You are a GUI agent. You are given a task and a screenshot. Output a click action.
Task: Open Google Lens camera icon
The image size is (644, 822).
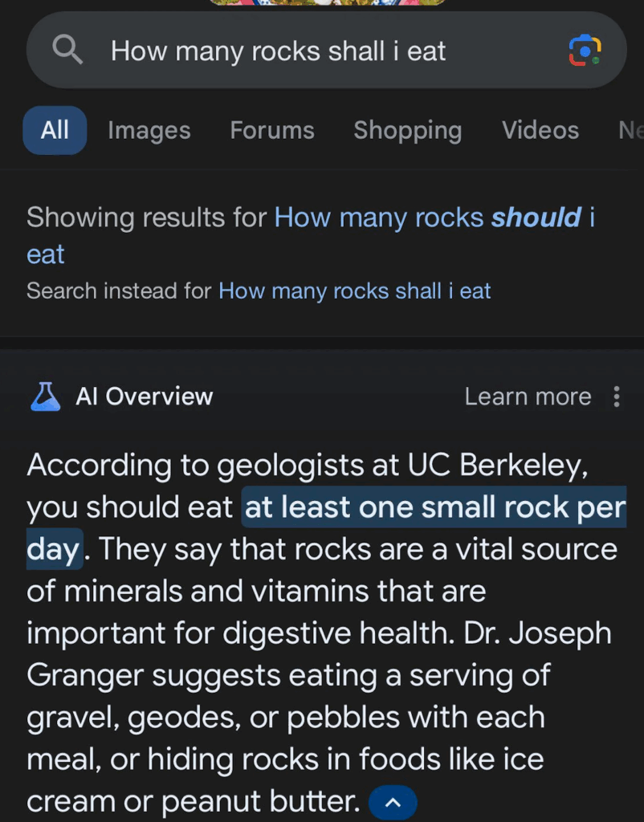click(585, 51)
